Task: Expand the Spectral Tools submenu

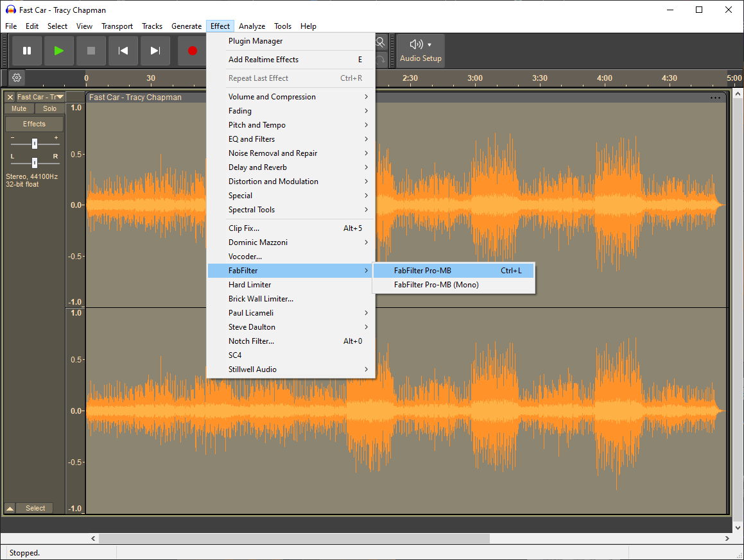Action: coord(291,210)
